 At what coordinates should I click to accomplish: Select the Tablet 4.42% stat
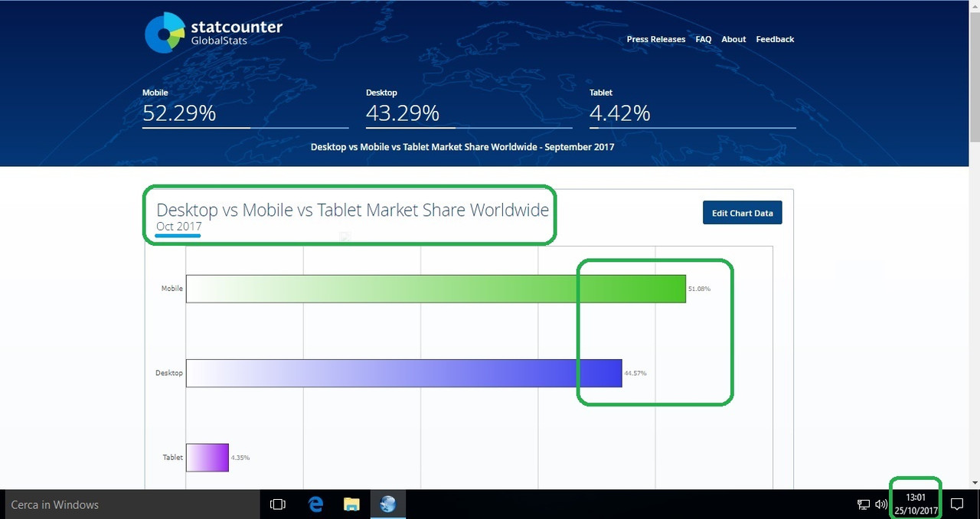click(x=692, y=108)
